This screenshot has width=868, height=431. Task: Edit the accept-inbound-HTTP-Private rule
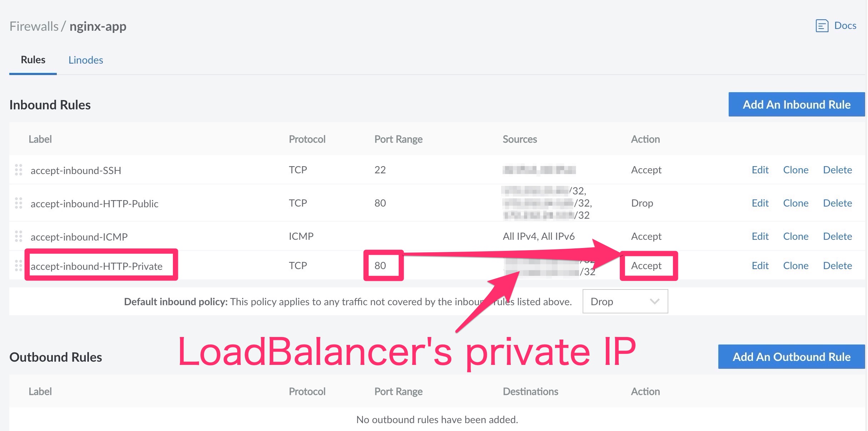(760, 266)
